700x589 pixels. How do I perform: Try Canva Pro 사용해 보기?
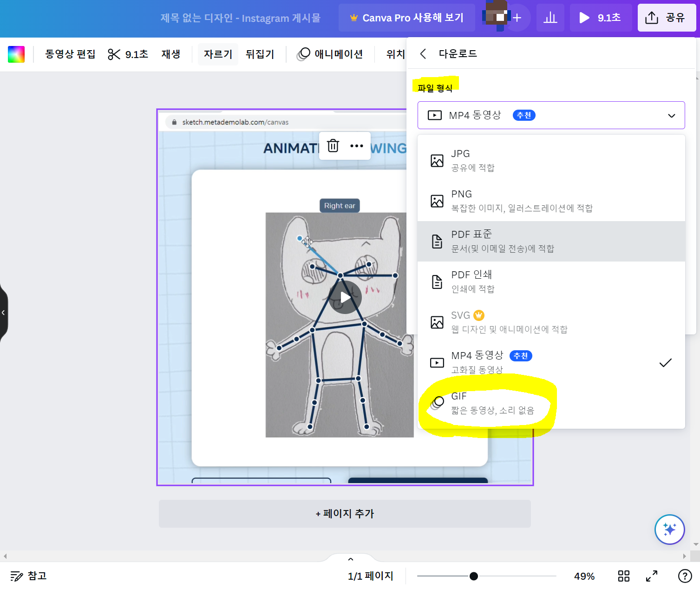point(406,18)
